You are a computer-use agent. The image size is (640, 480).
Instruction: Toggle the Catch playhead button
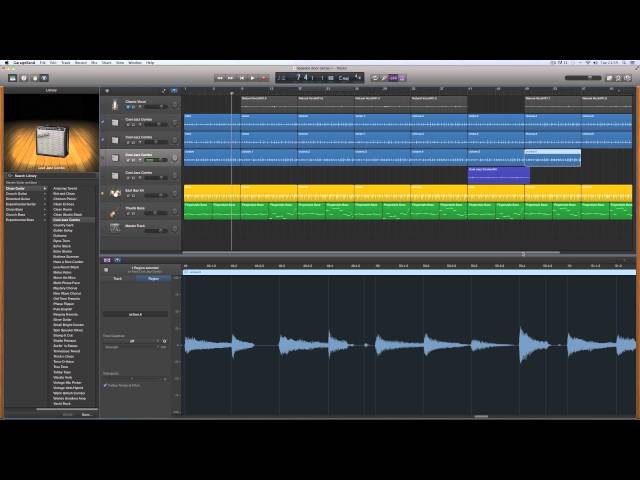(x=174, y=91)
